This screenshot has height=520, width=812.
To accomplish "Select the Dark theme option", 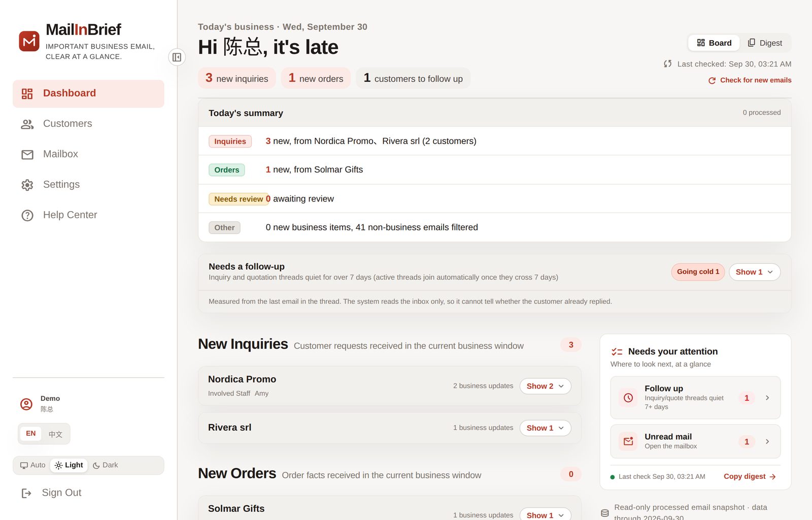I will click(106, 465).
